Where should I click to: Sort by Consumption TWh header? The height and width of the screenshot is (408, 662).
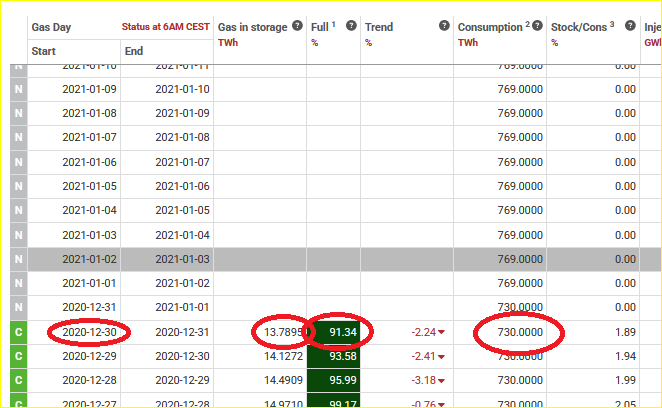(x=490, y=27)
